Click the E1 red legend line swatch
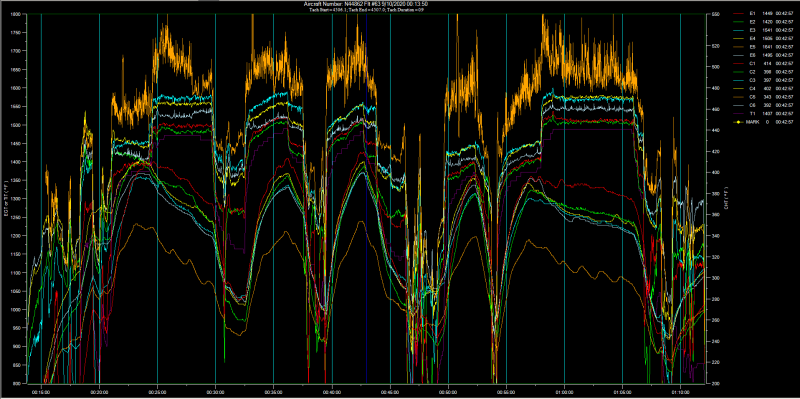 tap(738, 13)
